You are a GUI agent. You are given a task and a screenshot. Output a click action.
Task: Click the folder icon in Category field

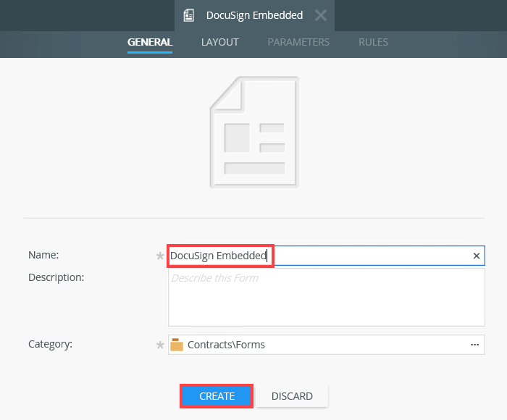click(x=177, y=345)
